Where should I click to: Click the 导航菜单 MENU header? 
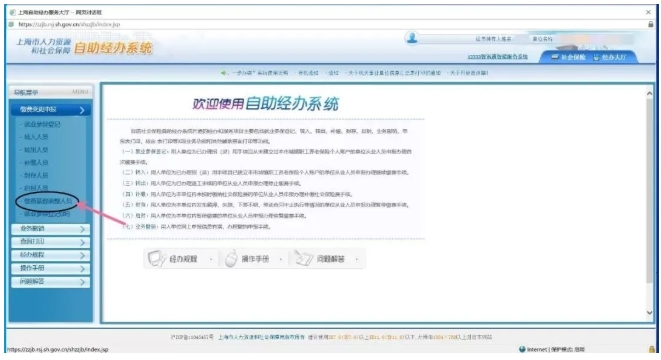(51, 92)
